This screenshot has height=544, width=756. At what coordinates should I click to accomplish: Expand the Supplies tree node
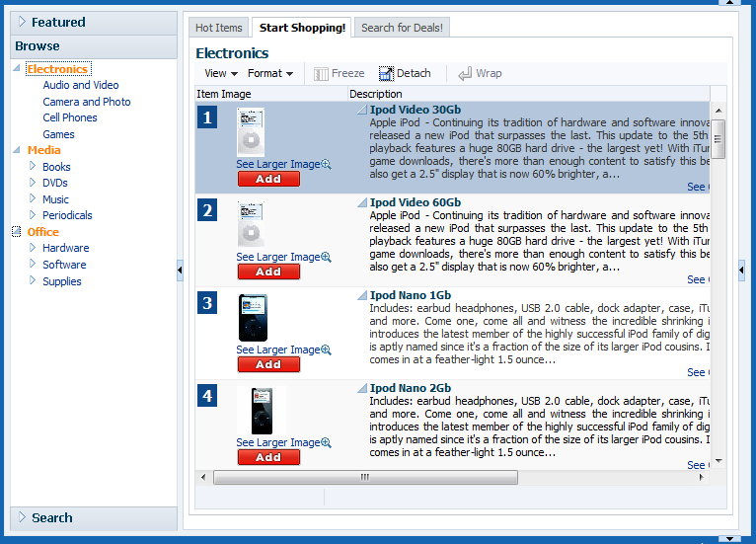tap(33, 280)
